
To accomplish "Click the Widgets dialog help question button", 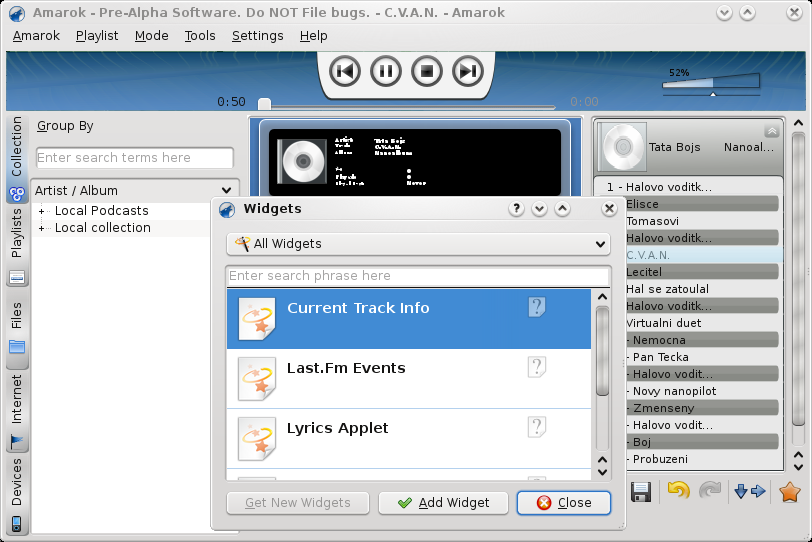I will tap(516, 209).
